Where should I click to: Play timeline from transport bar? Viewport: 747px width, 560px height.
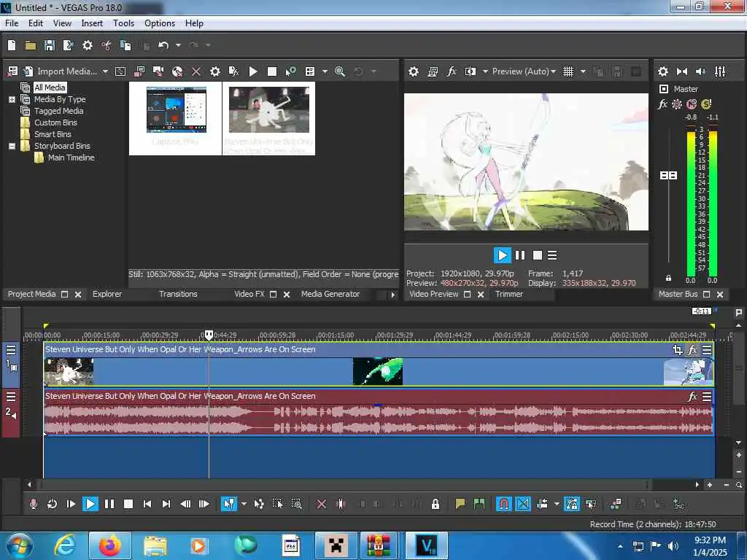90,504
